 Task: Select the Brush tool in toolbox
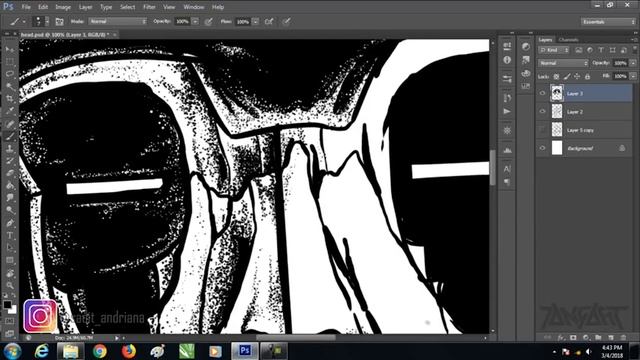(x=10, y=136)
